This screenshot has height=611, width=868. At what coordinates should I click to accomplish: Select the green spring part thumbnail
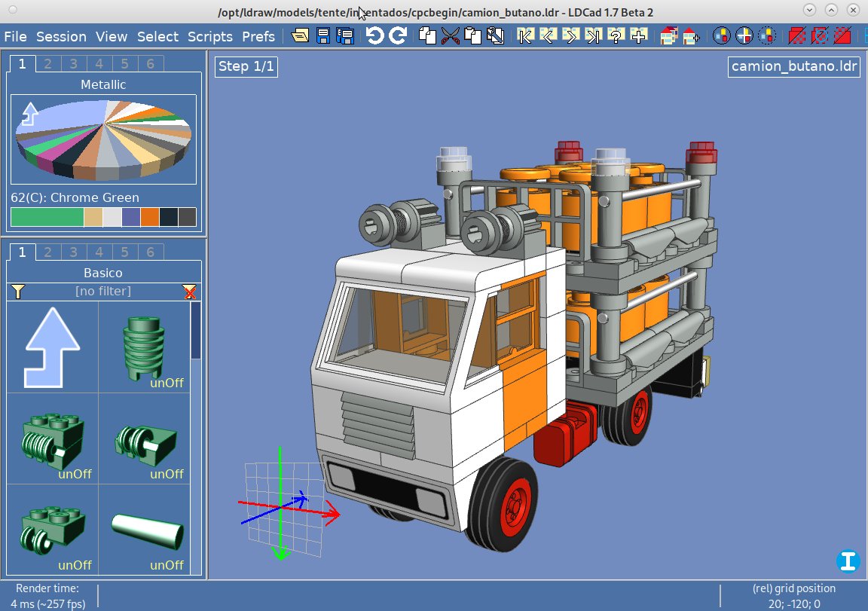tap(144, 347)
